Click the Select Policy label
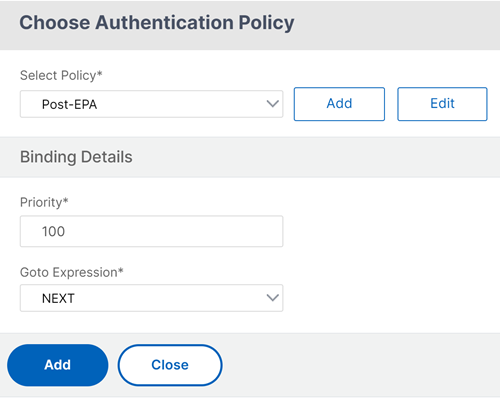 [x=61, y=75]
